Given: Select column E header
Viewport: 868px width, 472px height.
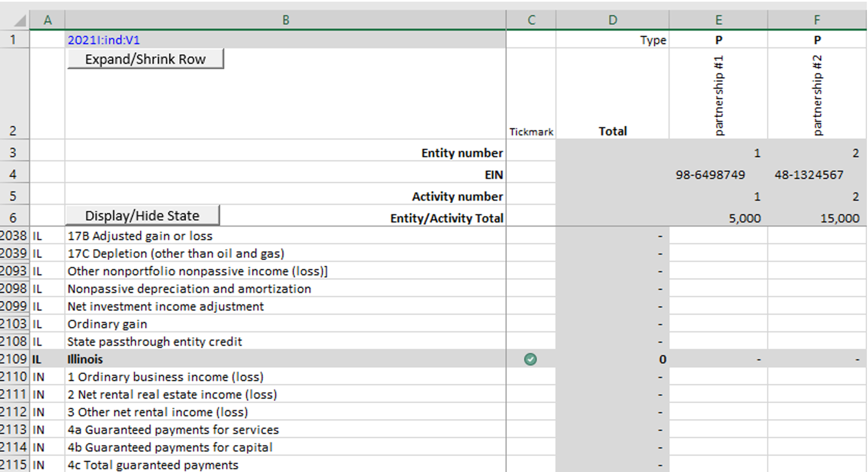Looking at the screenshot, I should click(718, 20).
